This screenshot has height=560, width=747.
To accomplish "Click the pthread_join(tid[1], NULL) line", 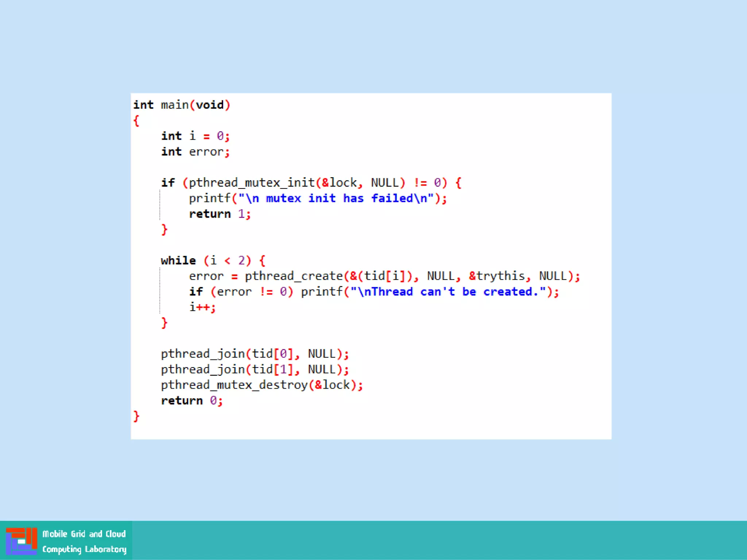I will point(255,369).
